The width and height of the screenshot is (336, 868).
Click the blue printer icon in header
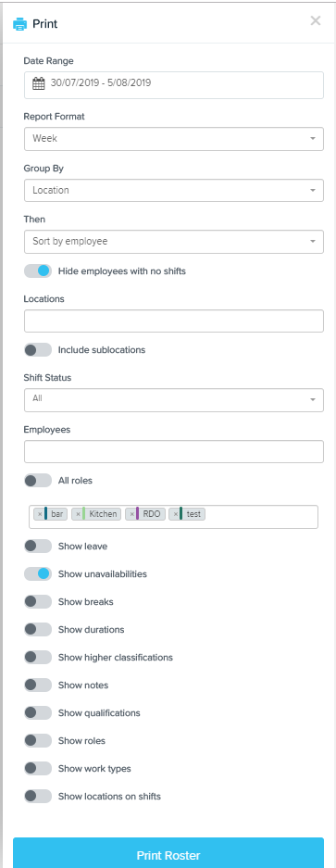click(20, 24)
